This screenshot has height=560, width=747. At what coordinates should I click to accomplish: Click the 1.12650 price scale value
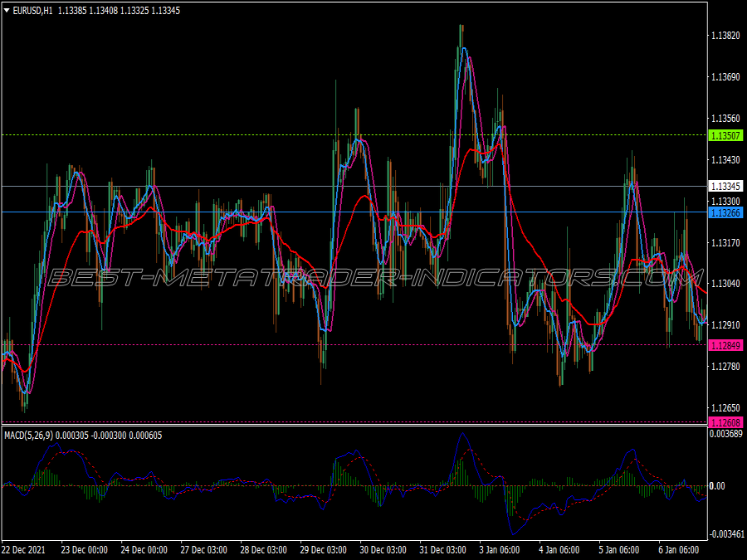pos(725,407)
